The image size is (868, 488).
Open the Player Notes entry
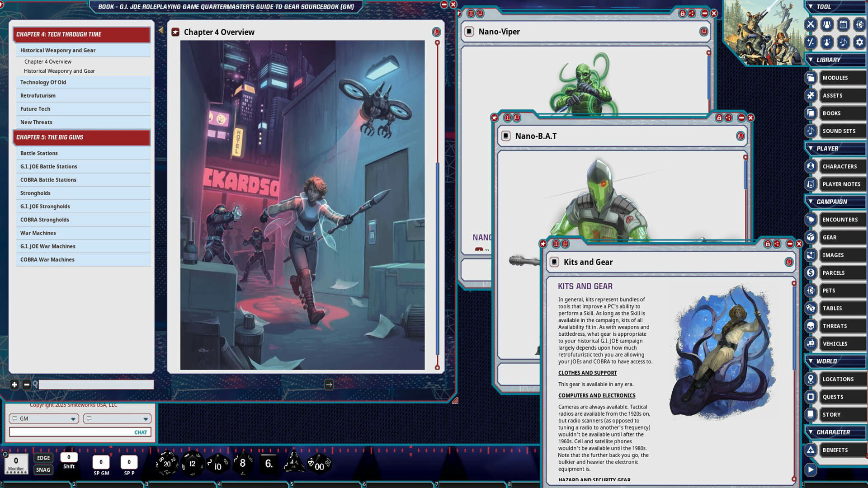pyautogui.click(x=841, y=184)
